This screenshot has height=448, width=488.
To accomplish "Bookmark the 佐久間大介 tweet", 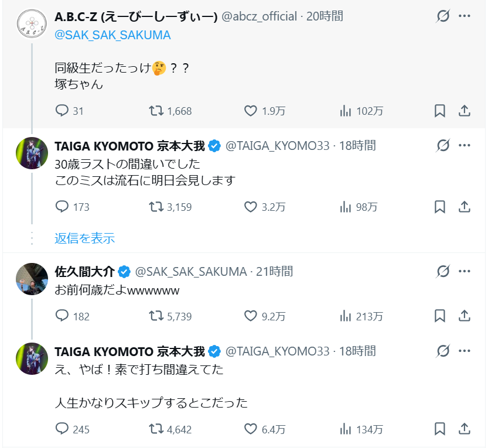I will coord(440,316).
